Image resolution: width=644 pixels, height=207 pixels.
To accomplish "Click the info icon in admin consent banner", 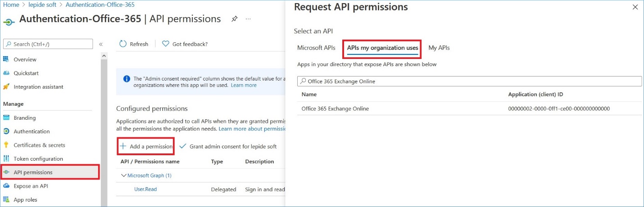I will pos(127,79).
